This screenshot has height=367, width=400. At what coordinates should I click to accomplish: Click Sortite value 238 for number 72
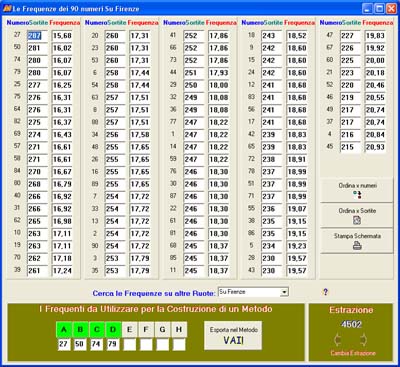pos(272,160)
